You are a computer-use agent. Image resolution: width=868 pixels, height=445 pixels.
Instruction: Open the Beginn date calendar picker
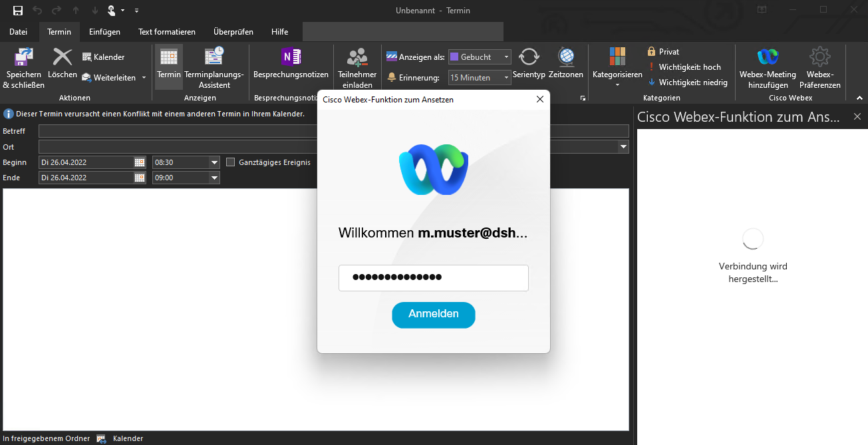pyautogui.click(x=140, y=162)
